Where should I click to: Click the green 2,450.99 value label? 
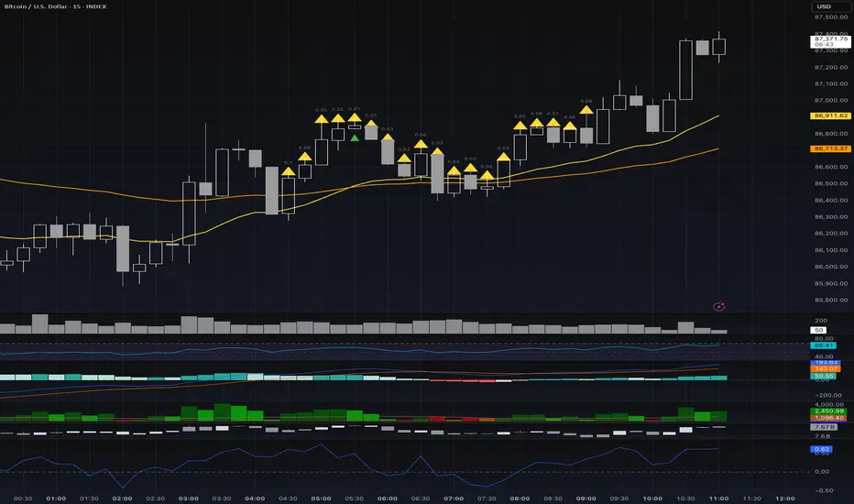click(x=828, y=411)
